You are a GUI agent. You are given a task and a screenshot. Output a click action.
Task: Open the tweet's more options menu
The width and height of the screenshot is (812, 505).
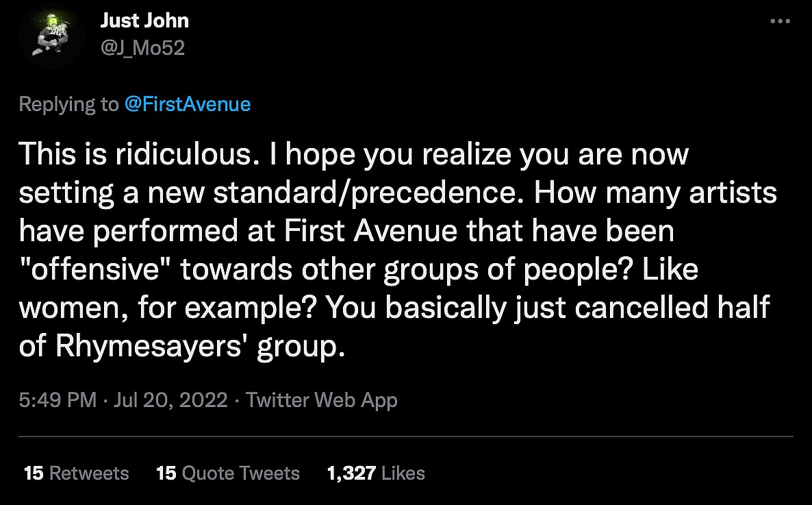[x=780, y=21]
